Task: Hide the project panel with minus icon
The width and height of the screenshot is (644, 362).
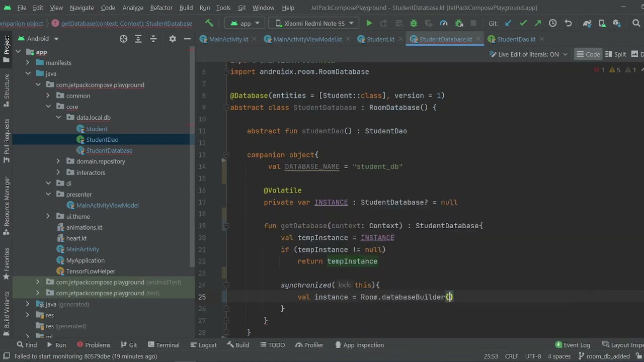Action: (187, 39)
